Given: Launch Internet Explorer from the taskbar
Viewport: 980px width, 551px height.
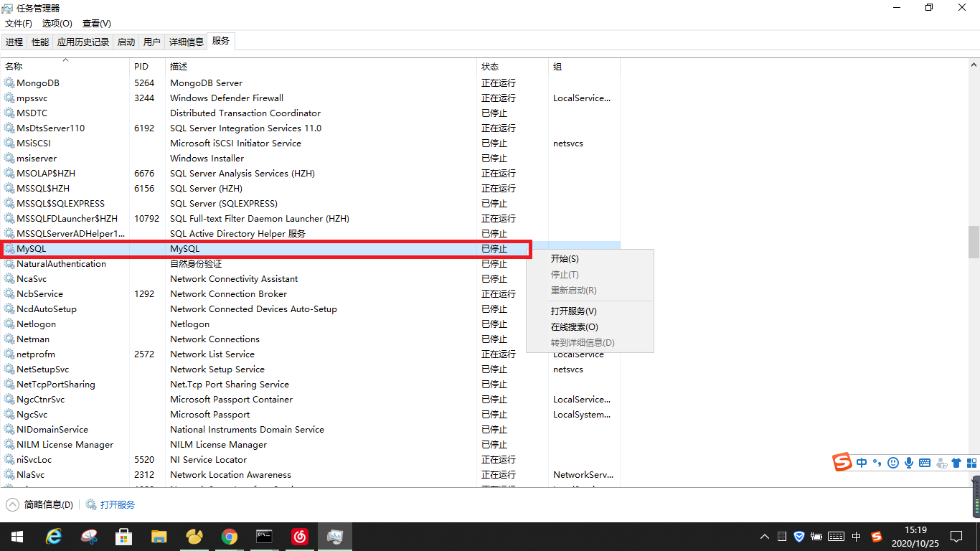Looking at the screenshot, I should 54,536.
